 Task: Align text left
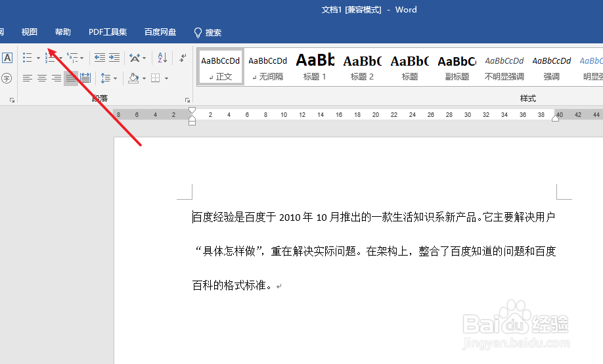28,78
